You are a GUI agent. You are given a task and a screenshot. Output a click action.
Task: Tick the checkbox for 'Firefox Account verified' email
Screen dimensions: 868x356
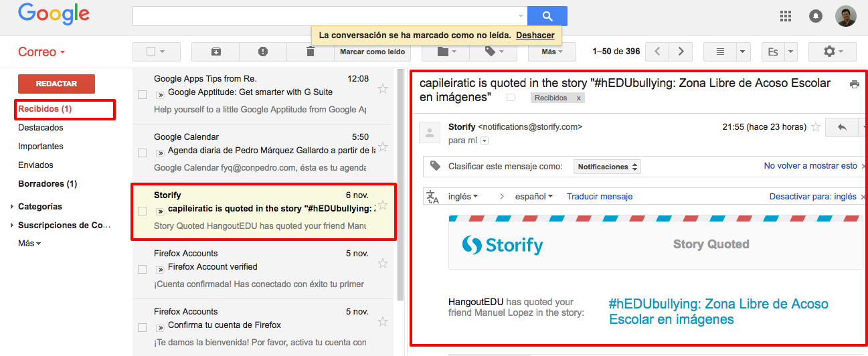142,269
